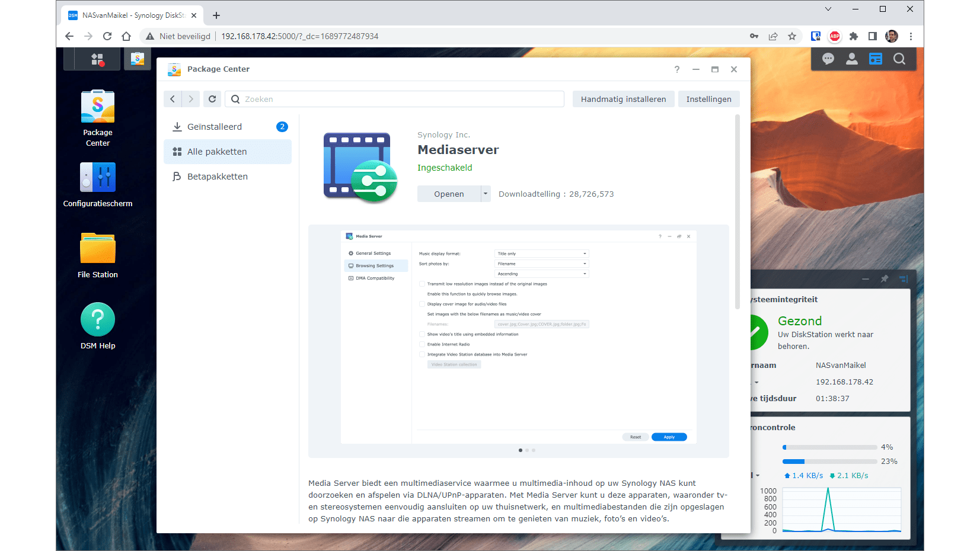The image size is (980, 551).
Task: Click the Mediaserver package icon
Action: [360, 167]
